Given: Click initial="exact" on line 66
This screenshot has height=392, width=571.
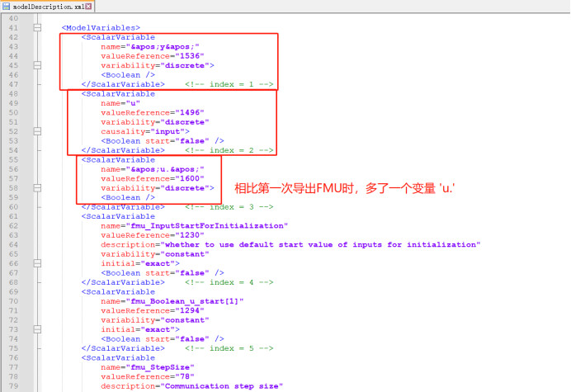Looking at the screenshot, I should tap(140, 263).
